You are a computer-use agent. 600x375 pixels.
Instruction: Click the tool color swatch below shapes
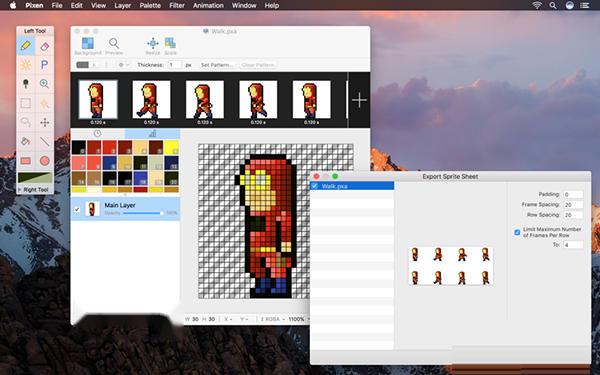(35, 178)
